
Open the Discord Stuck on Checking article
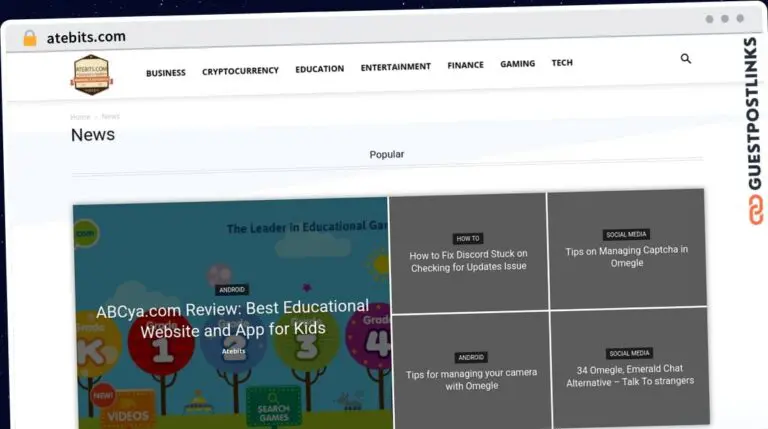tap(468, 260)
